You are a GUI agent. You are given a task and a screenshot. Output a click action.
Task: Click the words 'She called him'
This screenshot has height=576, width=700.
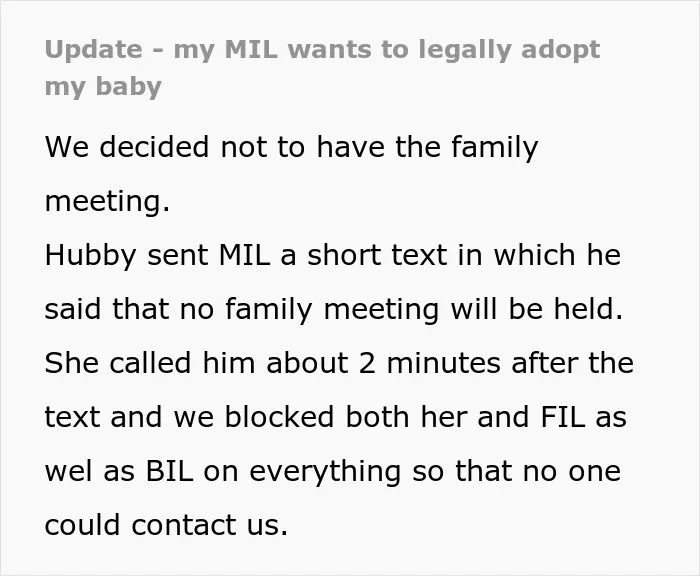click(x=150, y=363)
